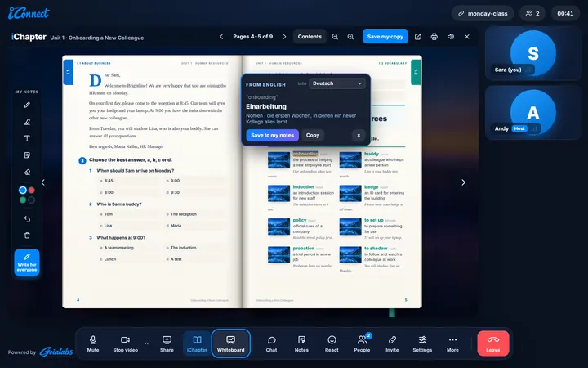The image size is (588, 368).
Task: Open the React emoji menu
Action: click(332, 344)
